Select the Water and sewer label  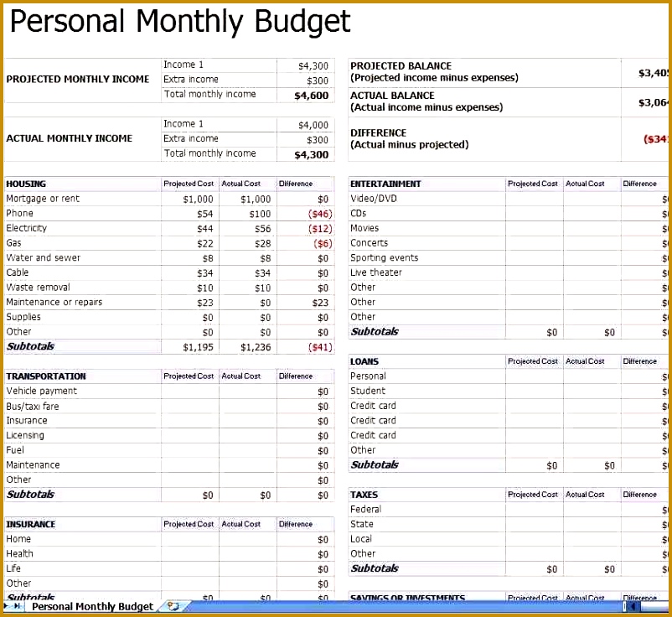pos(44,257)
